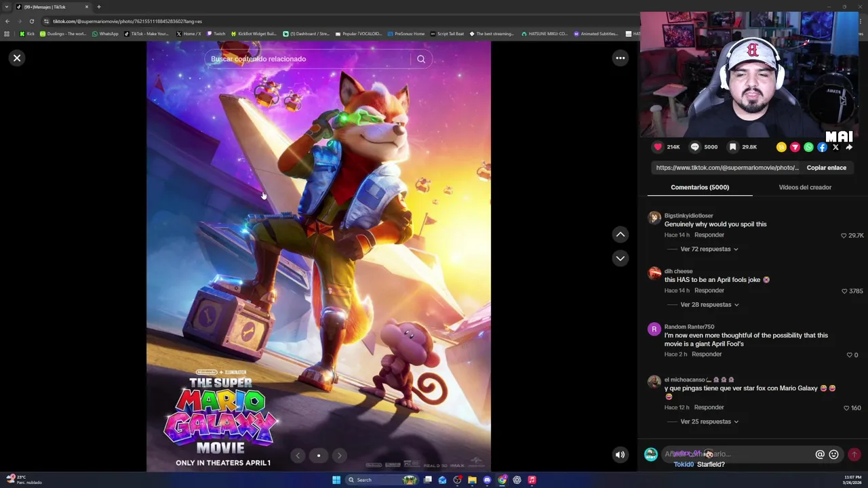Open Discord from the taskbar
Screen dimensions: 868x488
(x=487, y=480)
